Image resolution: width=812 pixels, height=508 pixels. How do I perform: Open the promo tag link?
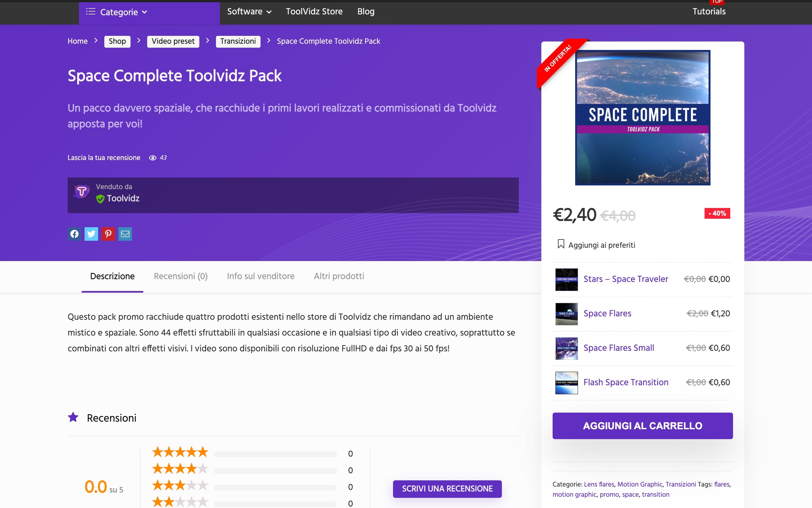(x=609, y=494)
